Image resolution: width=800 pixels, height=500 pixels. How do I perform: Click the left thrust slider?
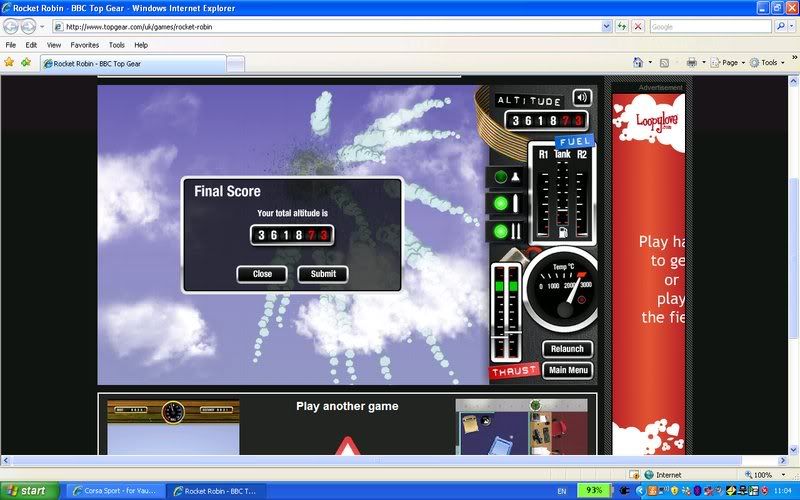498,310
